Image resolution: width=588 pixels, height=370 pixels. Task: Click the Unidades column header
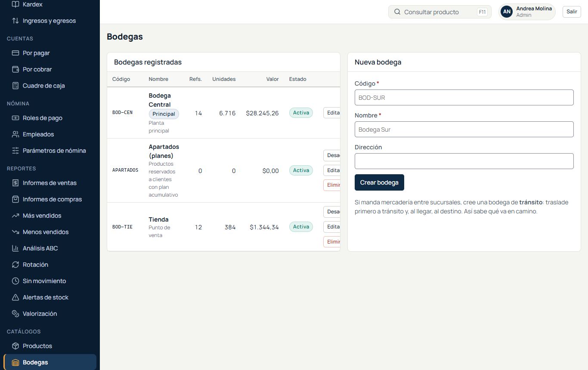click(x=224, y=79)
